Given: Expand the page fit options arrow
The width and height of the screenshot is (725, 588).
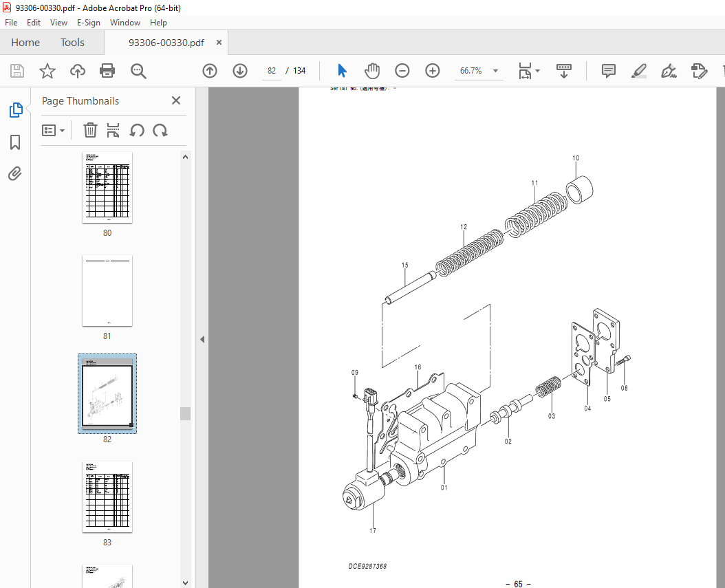Looking at the screenshot, I should click(x=537, y=71).
